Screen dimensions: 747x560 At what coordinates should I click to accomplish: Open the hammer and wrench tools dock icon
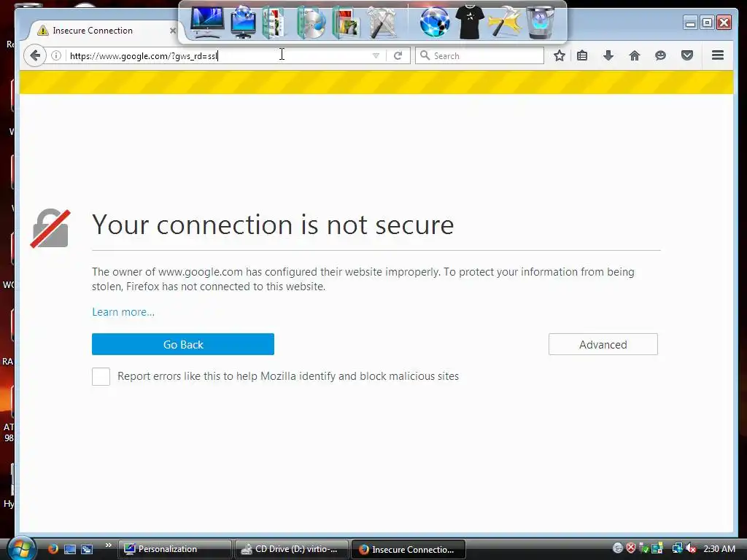(x=382, y=22)
